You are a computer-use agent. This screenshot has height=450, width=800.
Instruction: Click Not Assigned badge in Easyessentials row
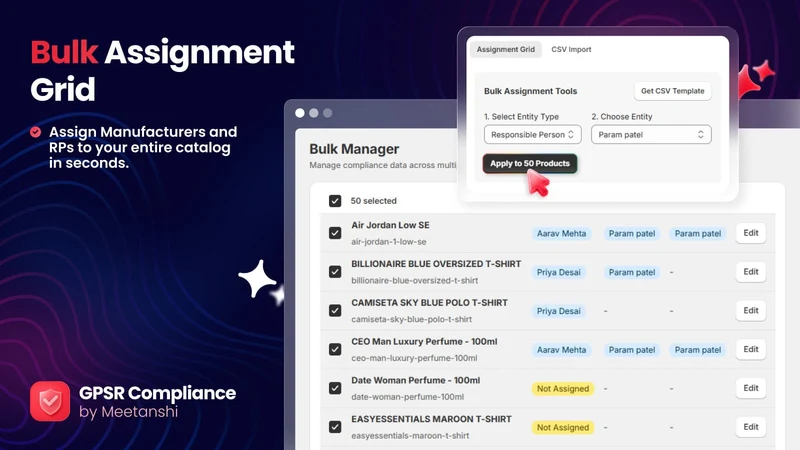[563, 428]
